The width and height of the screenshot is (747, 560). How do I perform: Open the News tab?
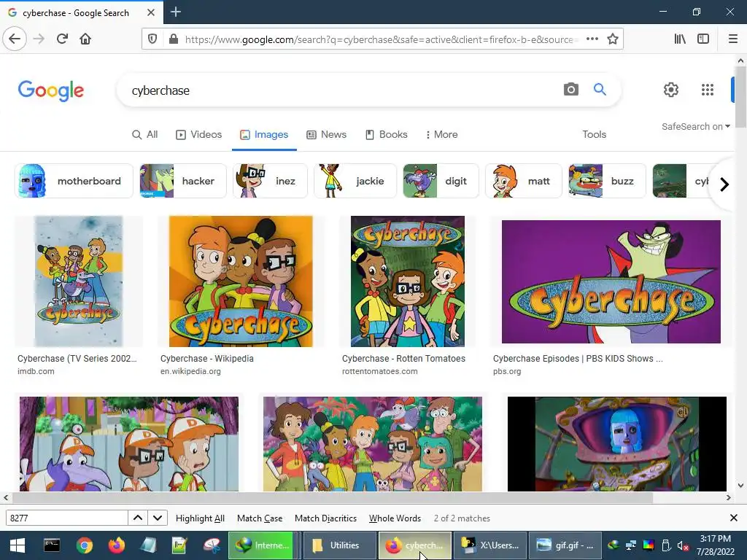(x=326, y=135)
